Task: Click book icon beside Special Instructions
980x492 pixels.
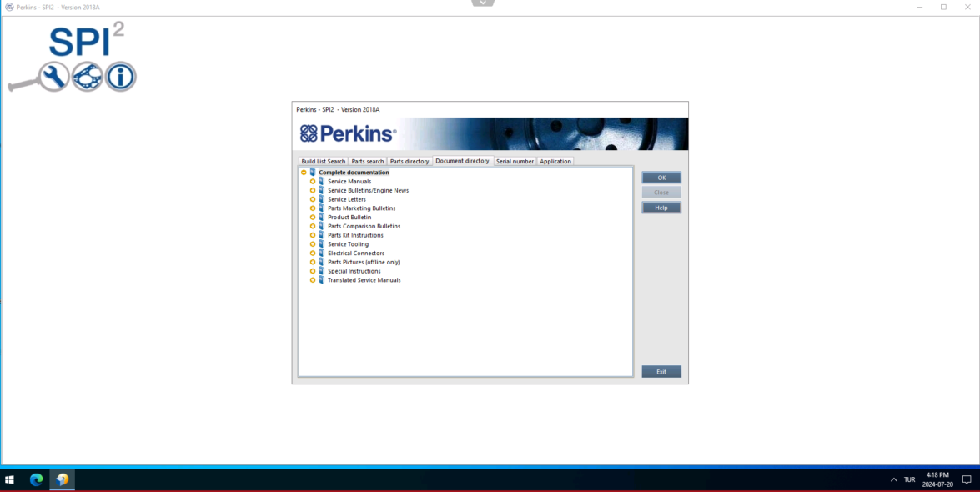Action: pos(322,271)
